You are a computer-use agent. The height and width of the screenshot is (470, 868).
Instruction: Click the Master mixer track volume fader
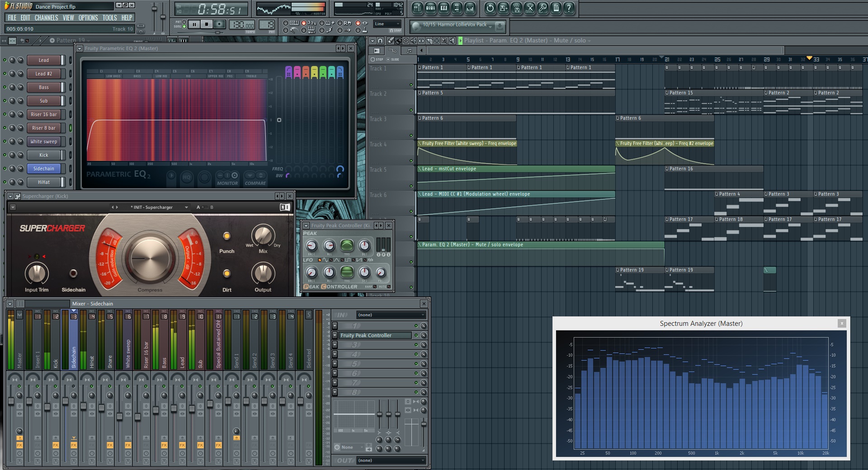point(11,402)
